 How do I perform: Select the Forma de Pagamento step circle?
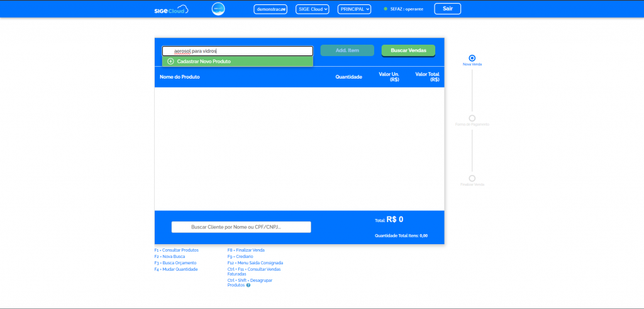(472, 118)
